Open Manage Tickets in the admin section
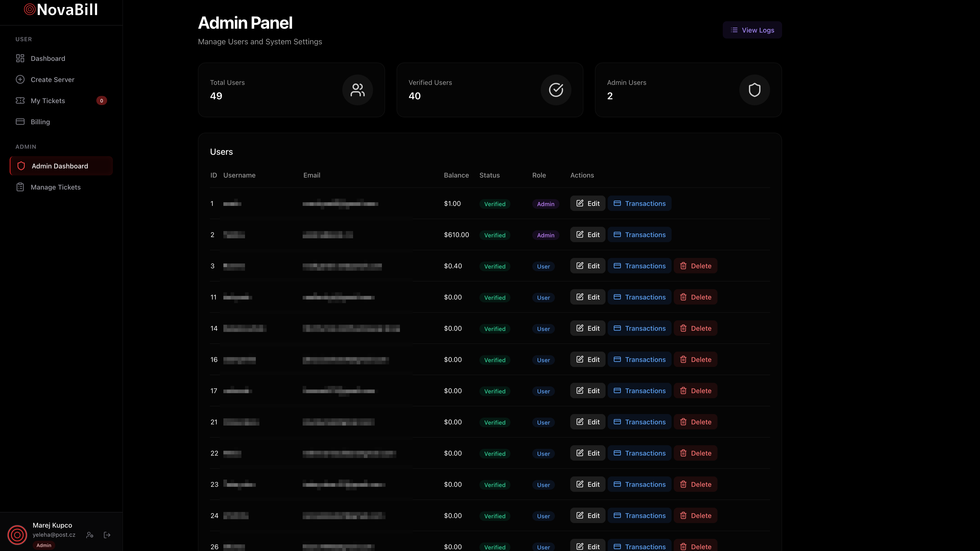The image size is (980, 551). click(55, 187)
